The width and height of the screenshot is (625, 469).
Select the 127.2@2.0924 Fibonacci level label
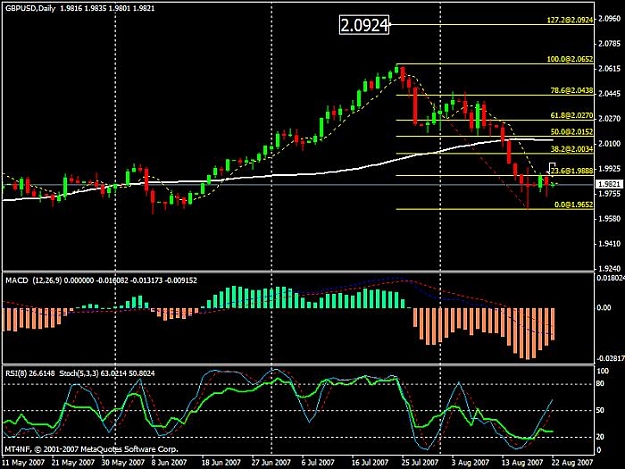pos(570,20)
